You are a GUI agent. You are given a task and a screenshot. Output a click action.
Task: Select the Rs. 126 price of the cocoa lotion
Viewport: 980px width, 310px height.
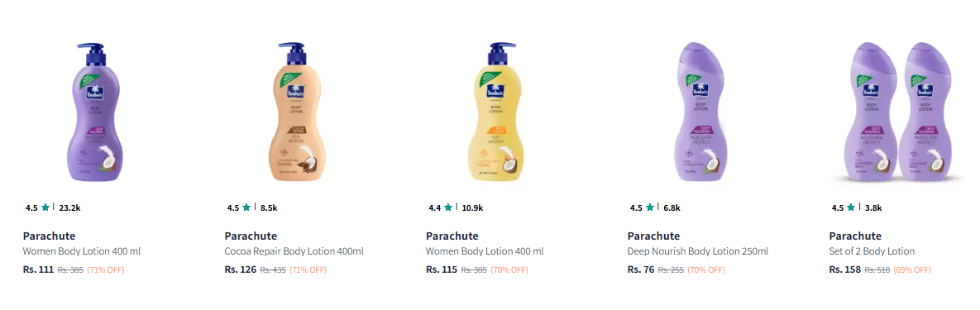pyautogui.click(x=240, y=270)
